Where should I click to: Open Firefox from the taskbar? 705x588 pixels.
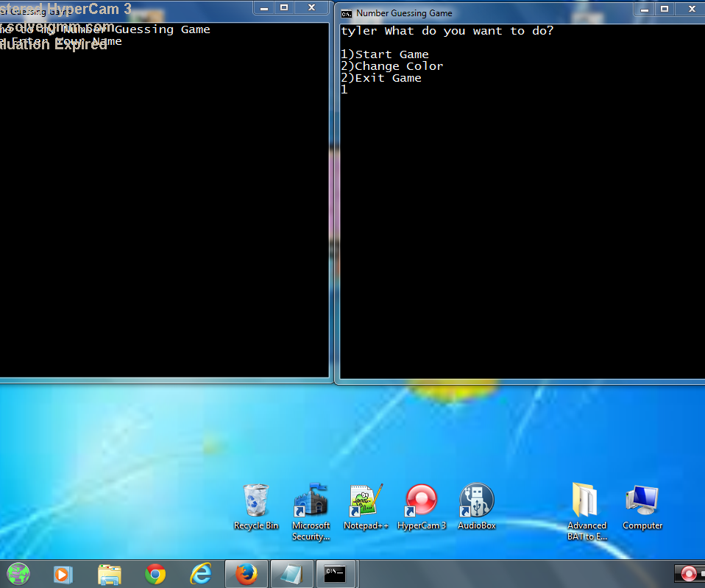pyautogui.click(x=246, y=573)
